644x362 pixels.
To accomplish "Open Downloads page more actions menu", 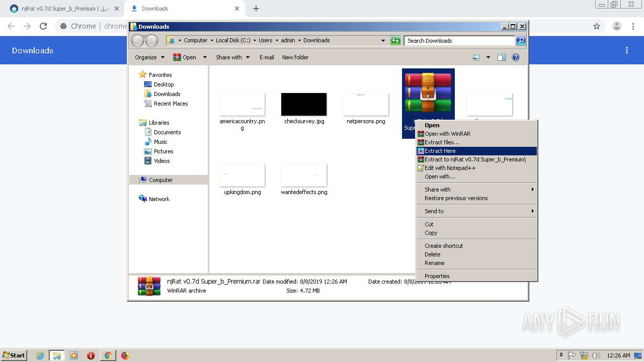I will tap(627, 50).
